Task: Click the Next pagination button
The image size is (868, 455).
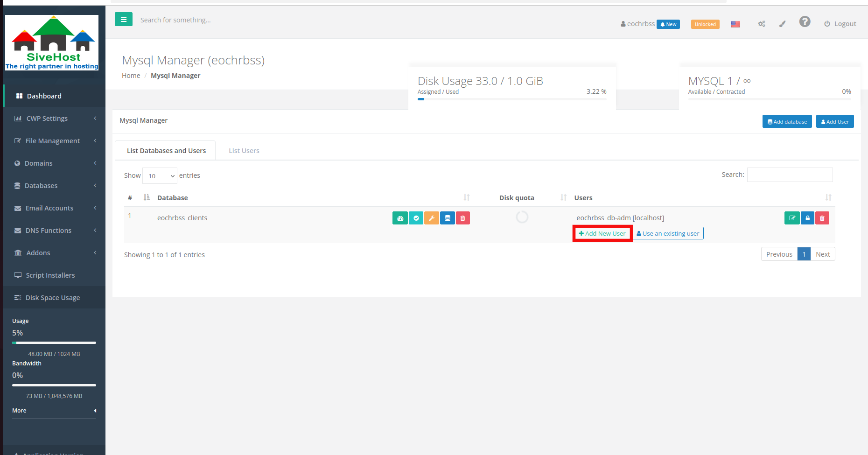Action: [823, 254]
